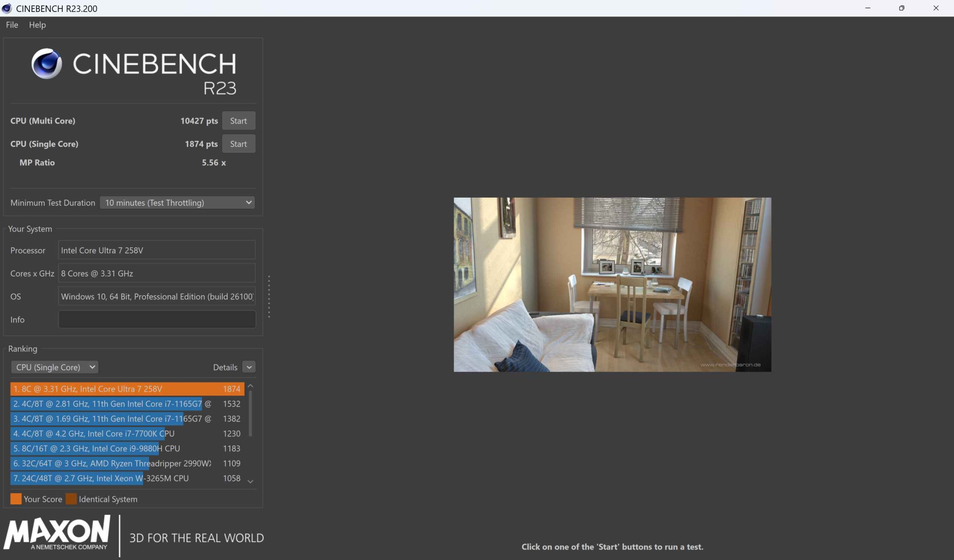Click the rendered room preview image
Viewport: 954px width, 560px height.
[612, 284]
